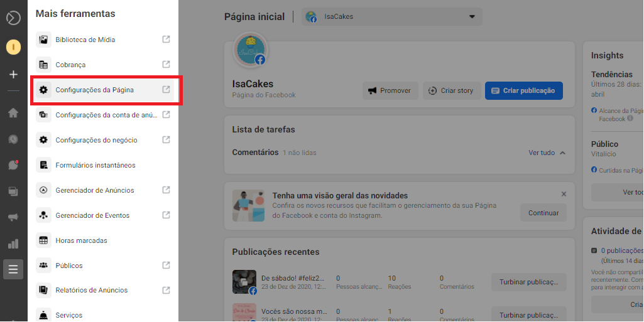Click external link icon beside Biblioteca de Mídia

pyautogui.click(x=166, y=40)
